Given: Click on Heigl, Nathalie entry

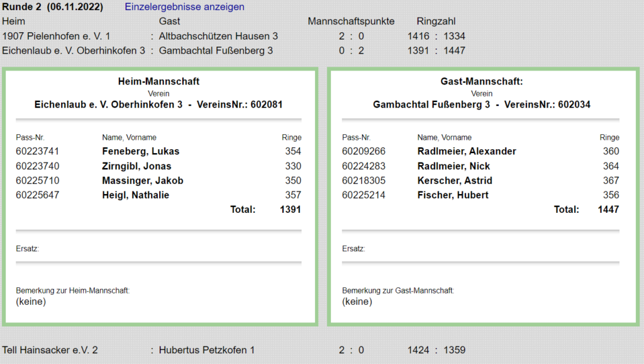Looking at the screenshot, I should click(x=135, y=195).
